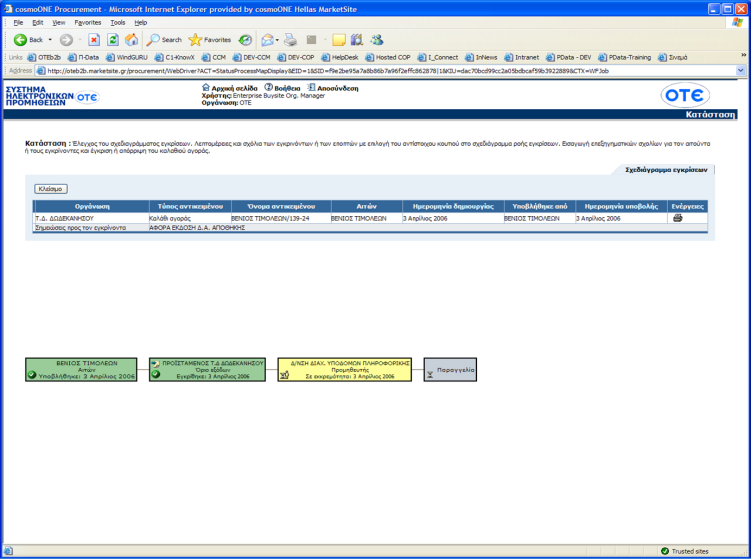Open the File menu
The width and height of the screenshot is (751, 559).
[18, 23]
